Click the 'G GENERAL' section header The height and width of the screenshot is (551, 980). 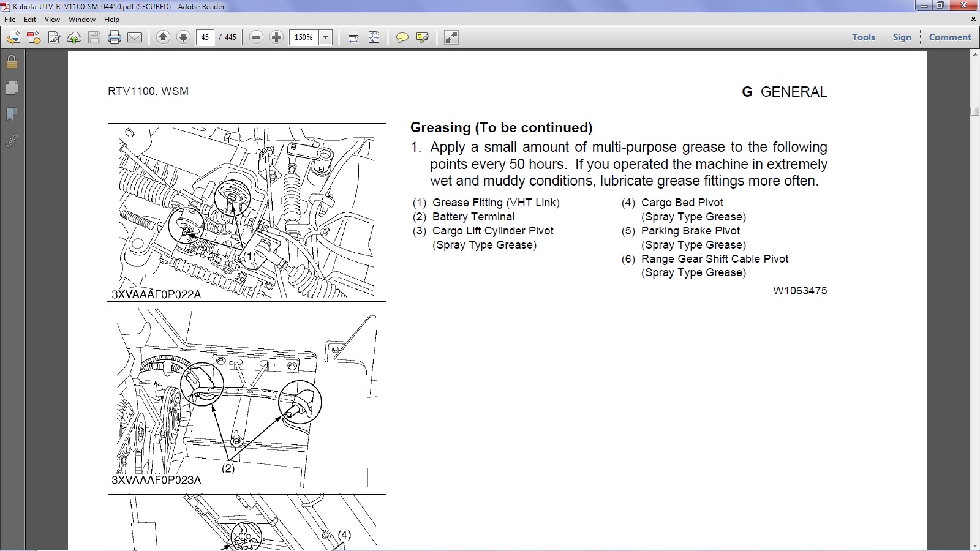[x=784, y=92]
